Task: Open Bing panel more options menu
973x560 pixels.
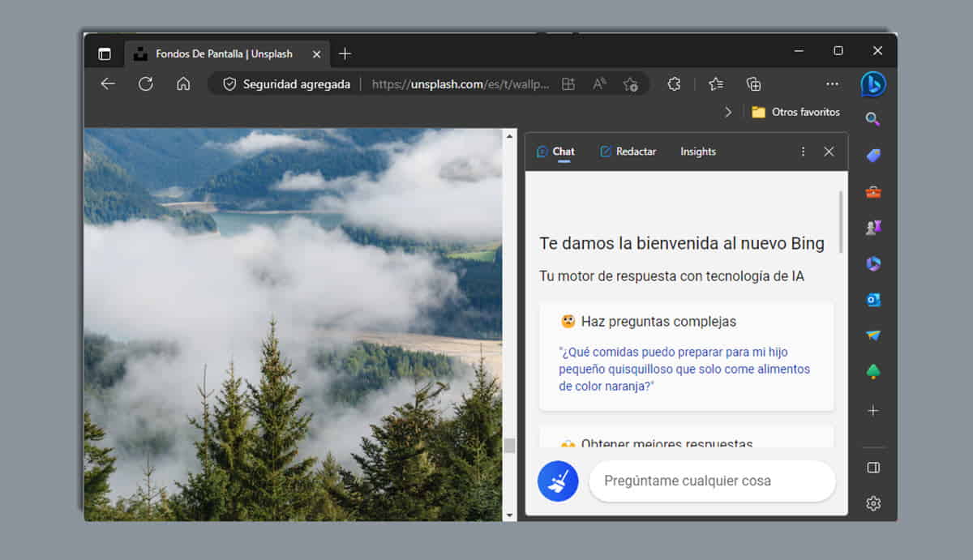Action: coord(803,152)
